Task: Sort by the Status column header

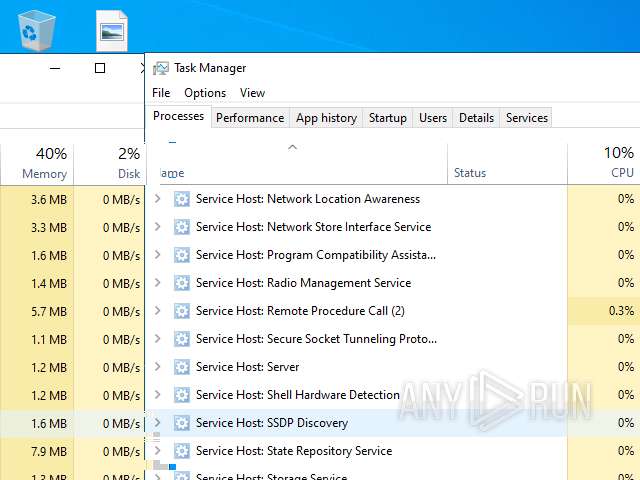Action: click(507, 163)
